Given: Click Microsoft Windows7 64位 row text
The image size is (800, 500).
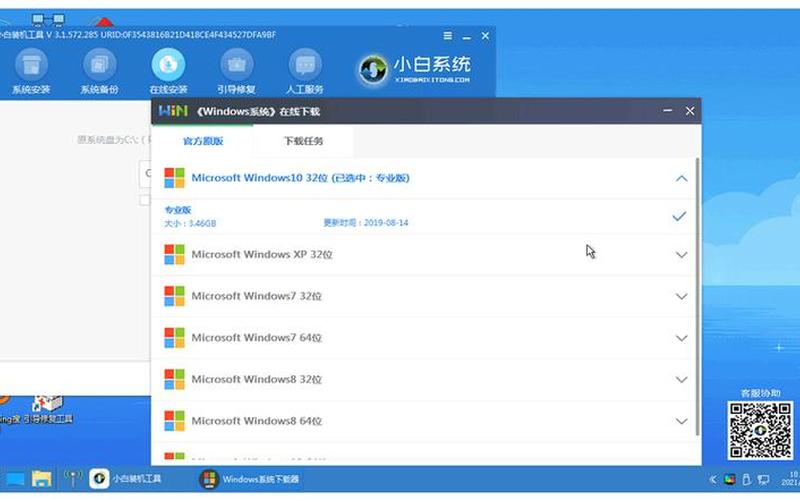Looking at the screenshot, I should (257, 338).
